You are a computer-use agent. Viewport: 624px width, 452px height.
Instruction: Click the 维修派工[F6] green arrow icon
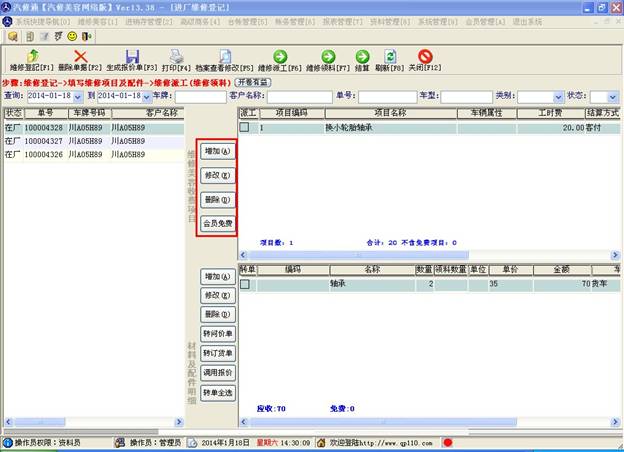280,62
